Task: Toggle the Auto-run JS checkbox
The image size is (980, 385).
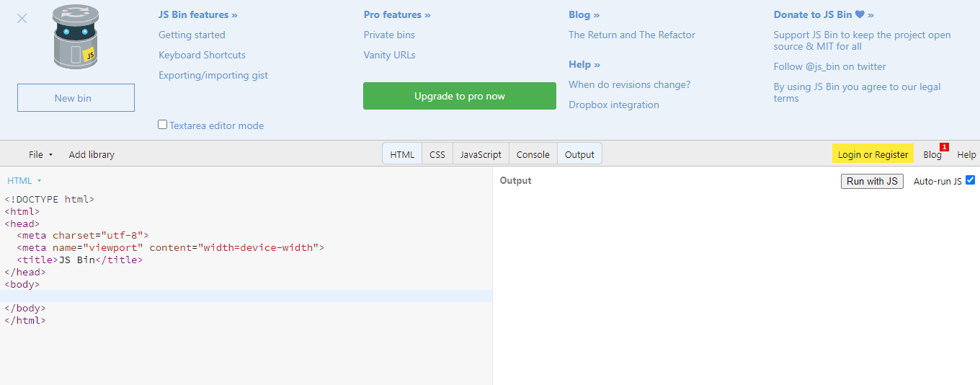Action: (x=970, y=180)
